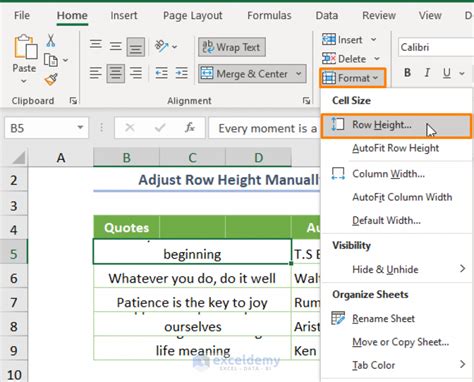The width and height of the screenshot is (474, 382).
Task: Open the Copy options arrow
Action: 65,60
